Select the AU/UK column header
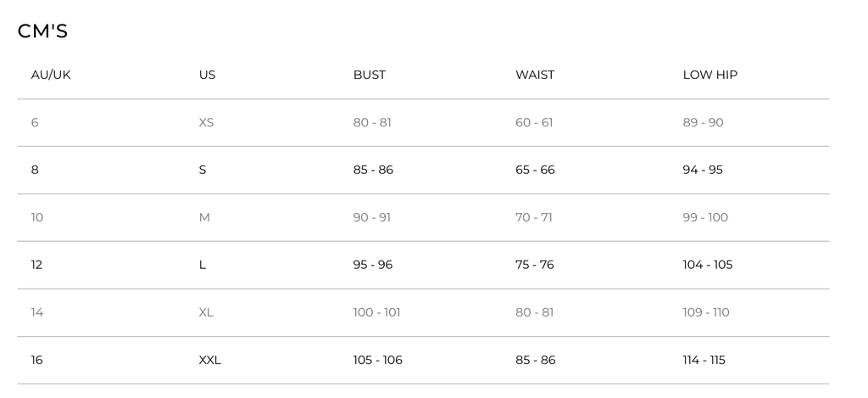This screenshot has width=868, height=398. 51,75
